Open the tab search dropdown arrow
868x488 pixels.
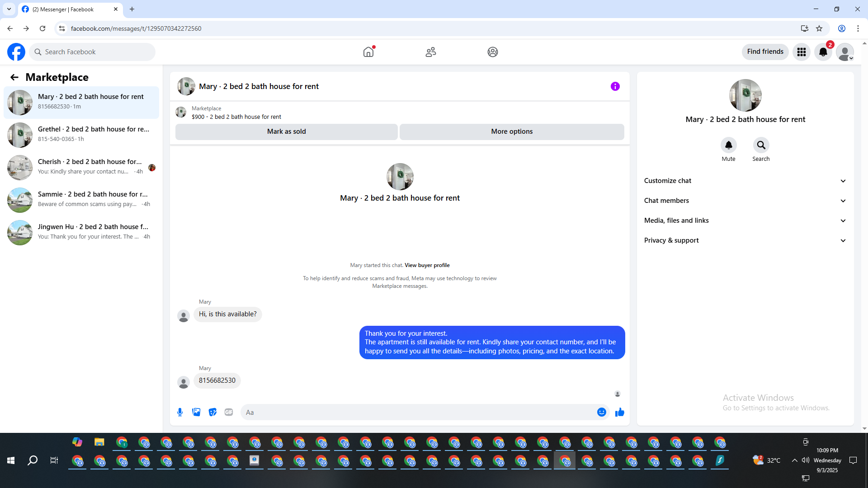click(9, 9)
